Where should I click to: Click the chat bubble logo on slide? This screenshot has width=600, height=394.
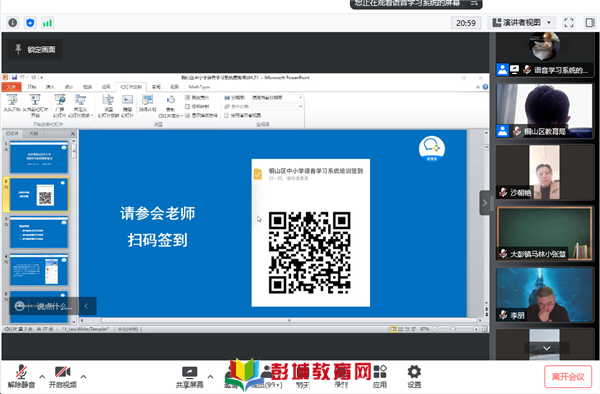pos(432,148)
